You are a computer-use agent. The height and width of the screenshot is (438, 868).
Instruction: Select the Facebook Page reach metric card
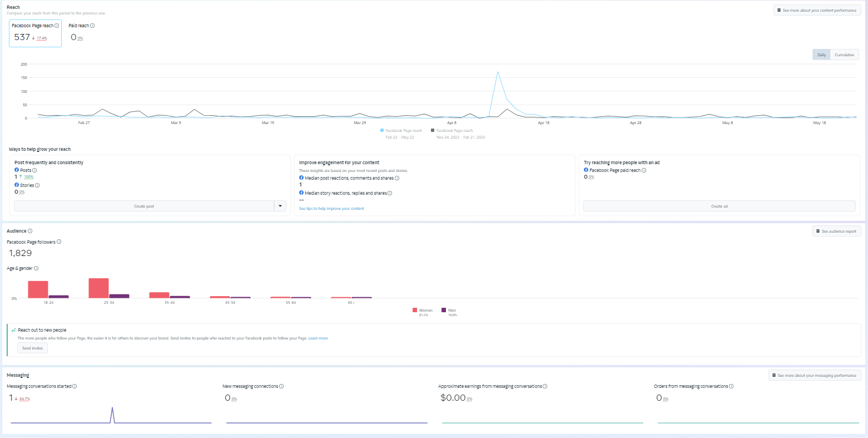[36, 33]
